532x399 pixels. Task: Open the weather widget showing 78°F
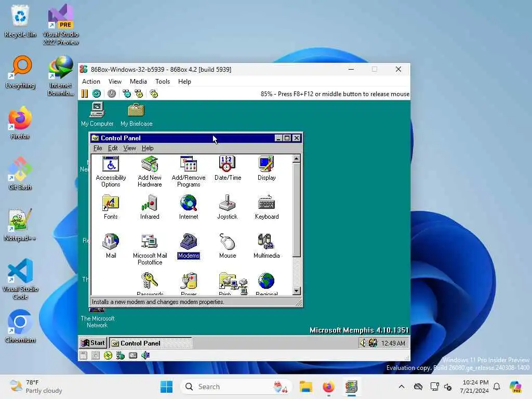pyautogui.click(x=36, y=387)
